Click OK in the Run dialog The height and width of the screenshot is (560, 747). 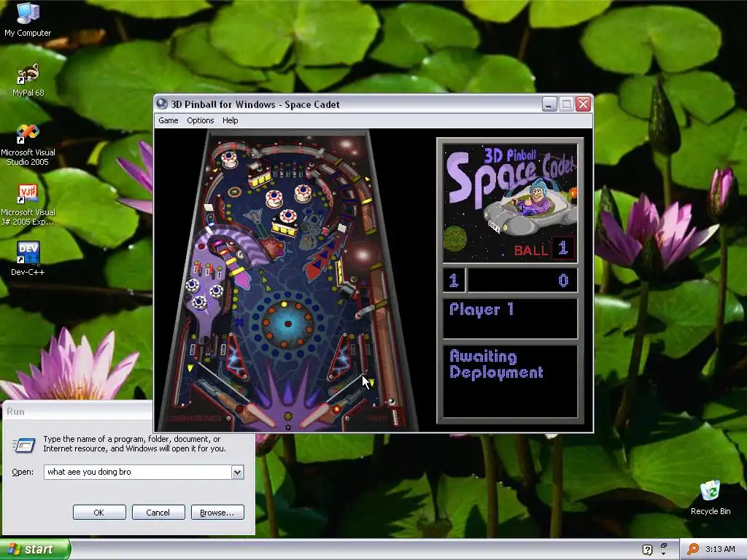point(99,513)
